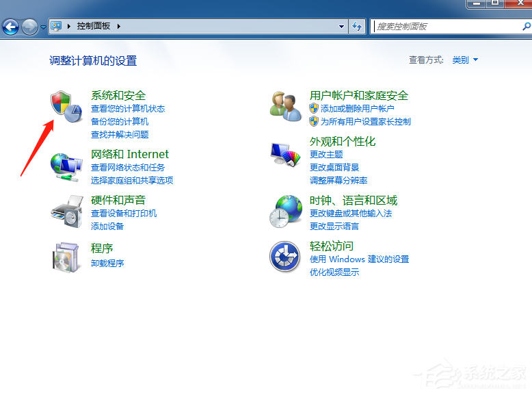This screenshot has width=532, height=395.
Task: Click 控制面板 in the address breadcrumb
Action: [94, 27]
